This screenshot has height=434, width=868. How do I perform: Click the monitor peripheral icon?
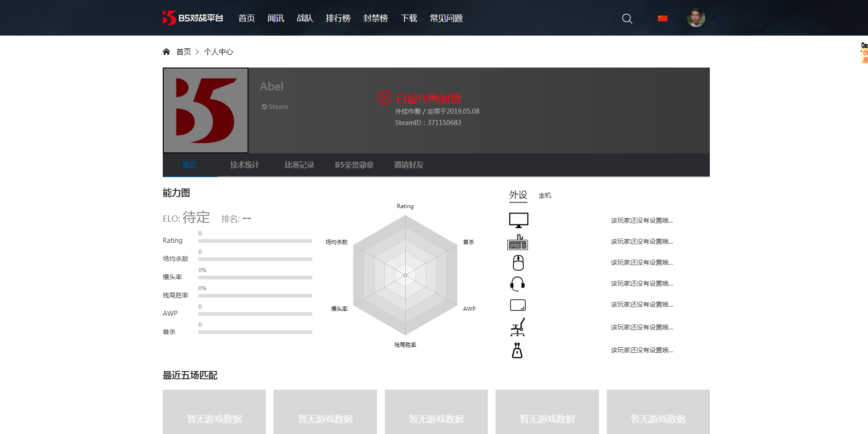pos(518,220)
